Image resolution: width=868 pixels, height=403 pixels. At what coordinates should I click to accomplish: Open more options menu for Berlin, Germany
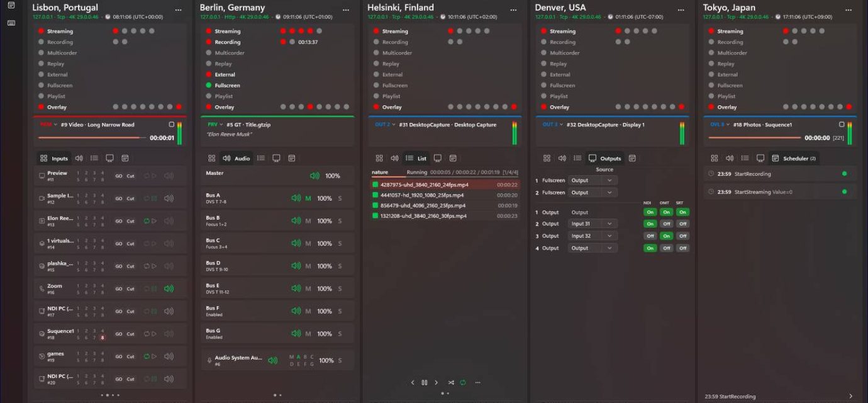point(346,10)
